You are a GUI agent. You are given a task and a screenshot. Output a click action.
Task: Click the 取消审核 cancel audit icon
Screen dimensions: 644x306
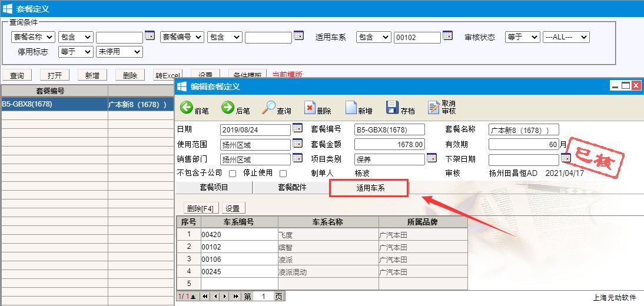pyautogui.click(x=434, y=108)
